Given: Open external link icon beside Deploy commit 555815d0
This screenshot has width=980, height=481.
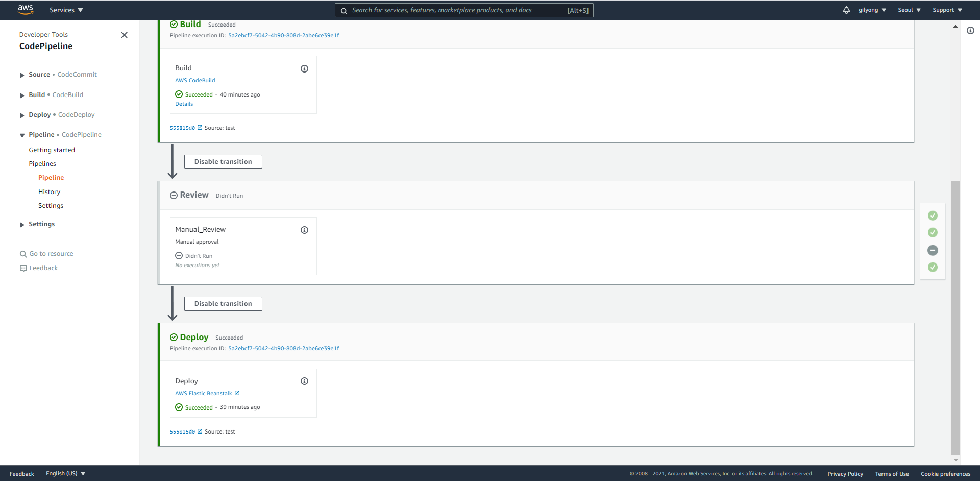Looking at the screenshot, I should pos(200,431).
